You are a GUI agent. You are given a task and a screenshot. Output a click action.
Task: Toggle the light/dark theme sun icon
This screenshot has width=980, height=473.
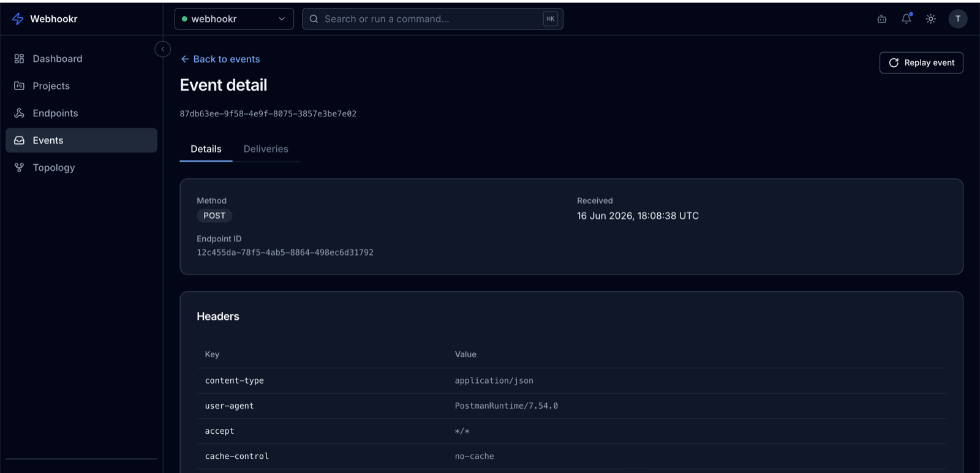[931, 19]
